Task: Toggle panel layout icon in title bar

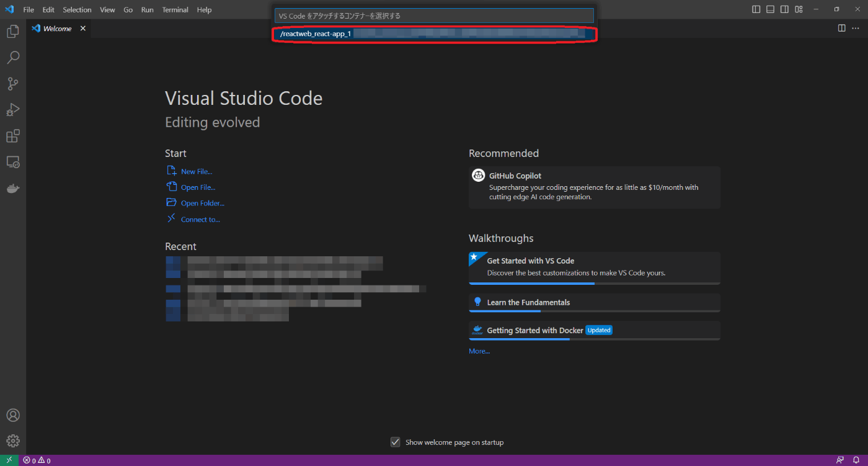Action: [x=770, y=9]
